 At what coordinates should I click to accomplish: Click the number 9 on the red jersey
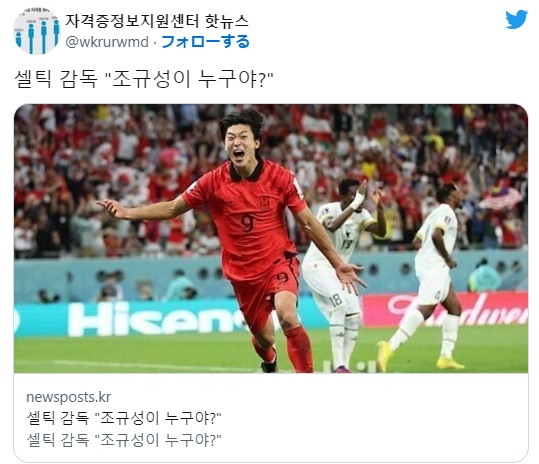pyautogui.click(x=247, y=223)
